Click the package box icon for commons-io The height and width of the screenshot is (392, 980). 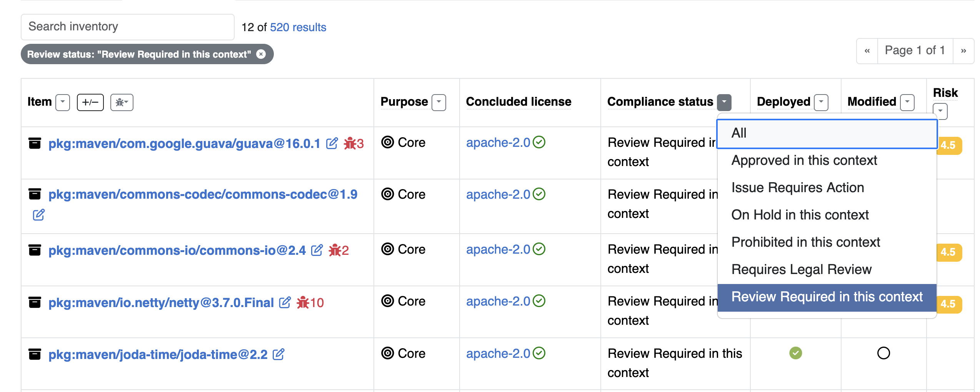35,250
